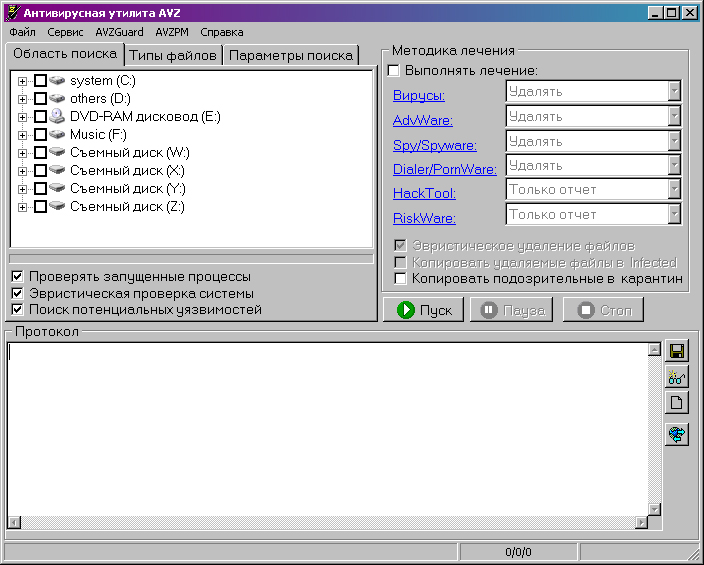Expand the Съемный диск (Y:) node
The width and height of the screenshot is (704, 565).
22,189
